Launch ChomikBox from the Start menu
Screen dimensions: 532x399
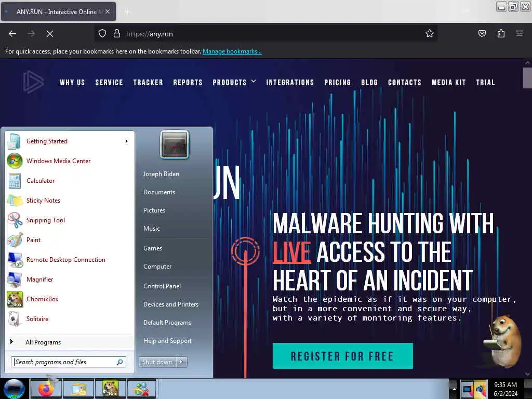tap(70, 299)
